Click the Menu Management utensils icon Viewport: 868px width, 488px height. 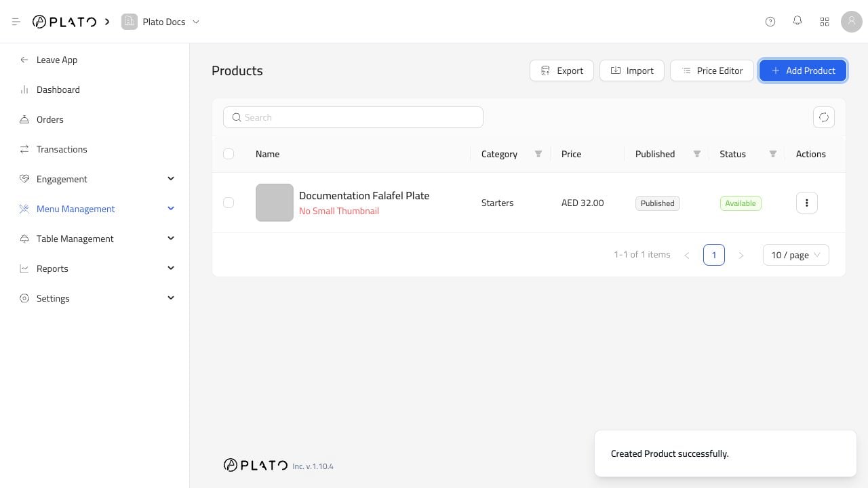point(24,209)
